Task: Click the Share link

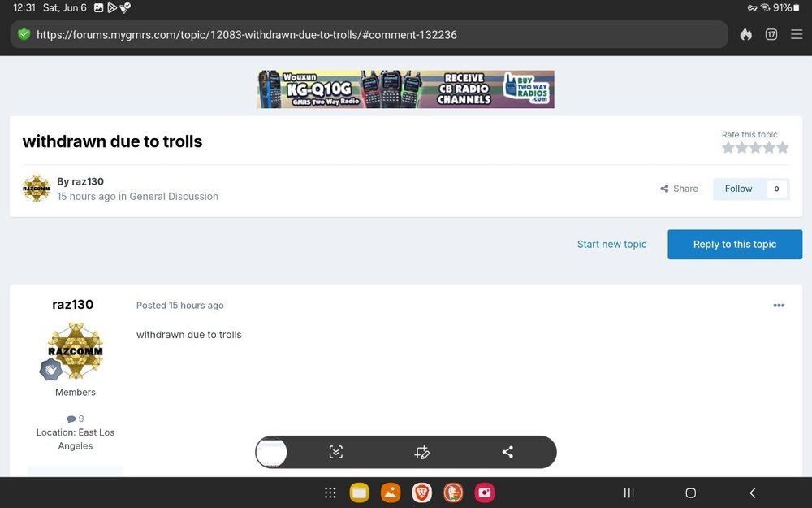Action: [679, 189]
